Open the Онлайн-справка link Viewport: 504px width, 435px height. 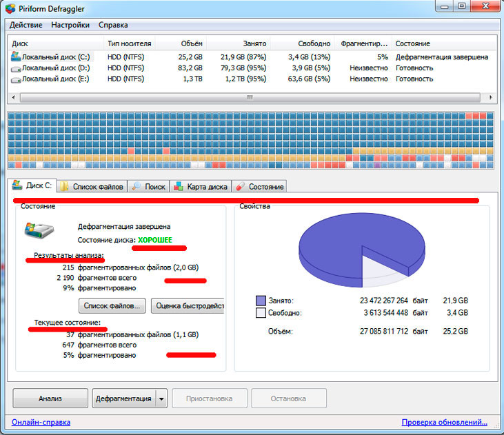click(41, 422)
